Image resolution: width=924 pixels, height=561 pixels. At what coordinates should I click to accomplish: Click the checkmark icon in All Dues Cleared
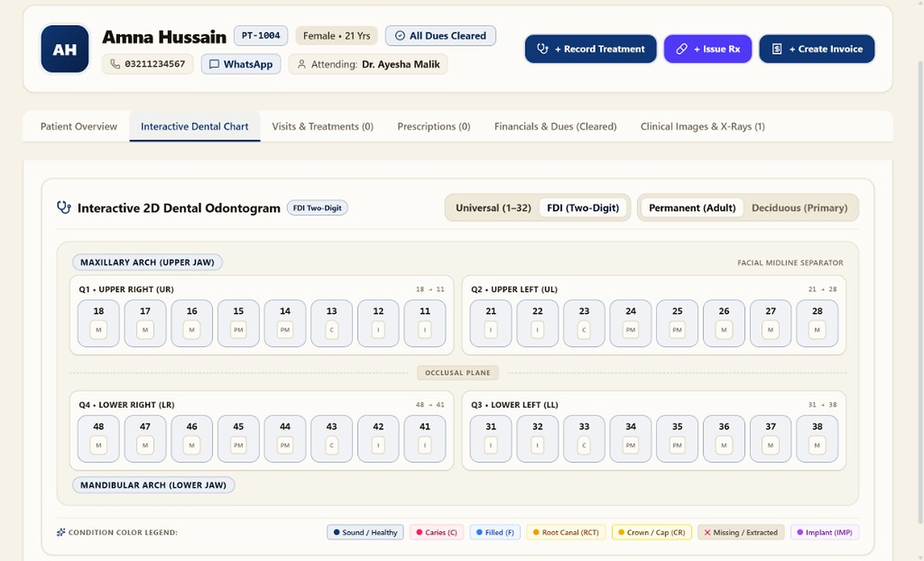point(400,36)
